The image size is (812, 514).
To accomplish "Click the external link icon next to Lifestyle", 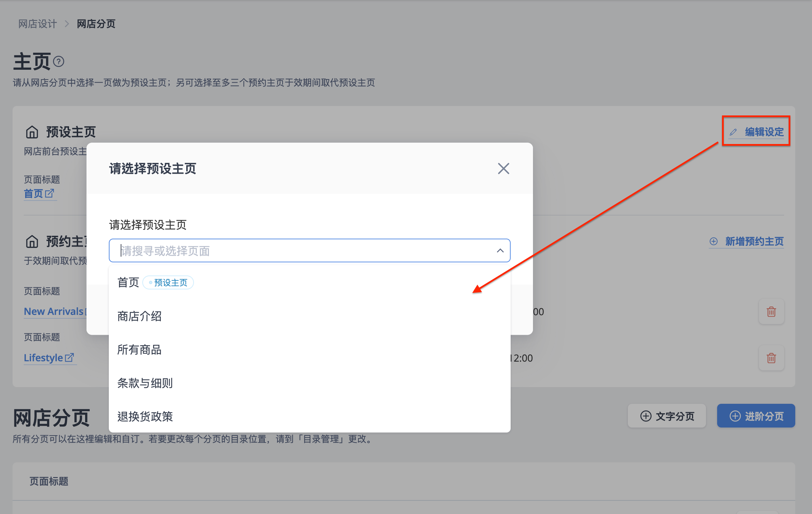I will click(69, 357).
